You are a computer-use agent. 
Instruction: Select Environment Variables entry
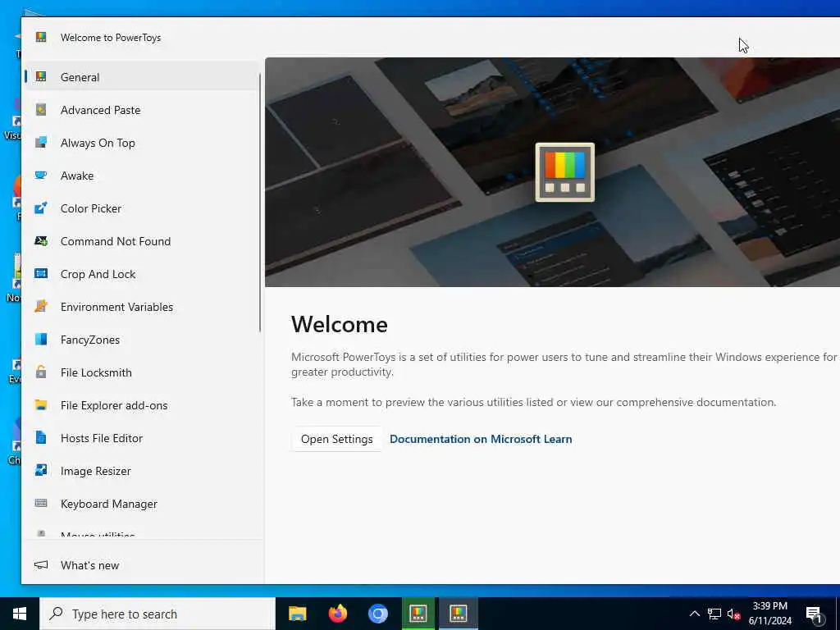[143, 307]
